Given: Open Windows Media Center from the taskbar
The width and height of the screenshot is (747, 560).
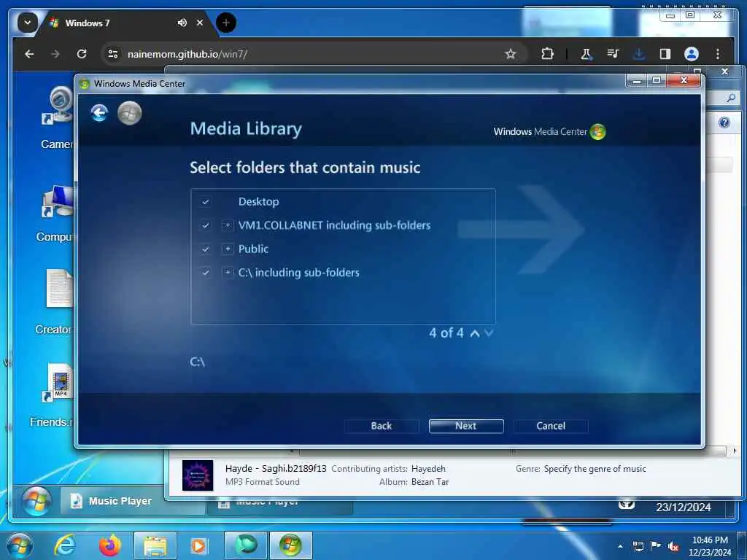Looking at the screenshot, I should coord(290,545).
